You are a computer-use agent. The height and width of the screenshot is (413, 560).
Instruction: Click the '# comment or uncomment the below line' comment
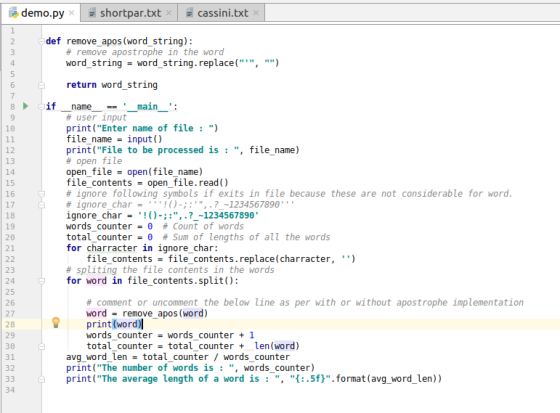pos(305,303)
